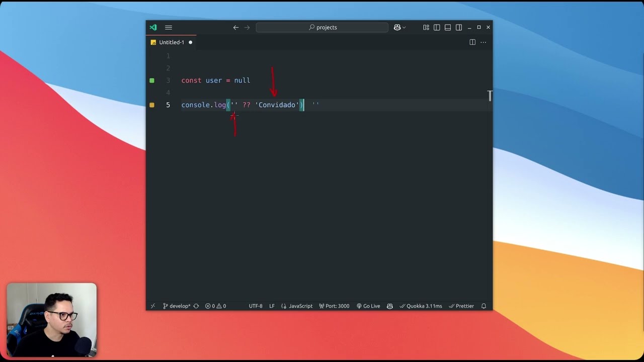
Task: Open remote window indicator in status bar
Action: (x=153, y=306)
